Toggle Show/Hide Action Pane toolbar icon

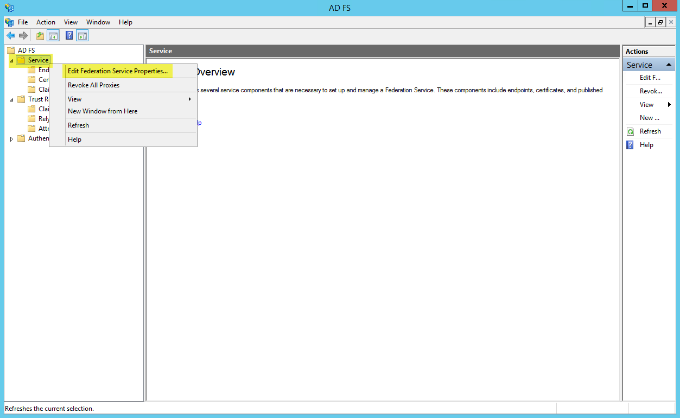[x=82, y=35]
